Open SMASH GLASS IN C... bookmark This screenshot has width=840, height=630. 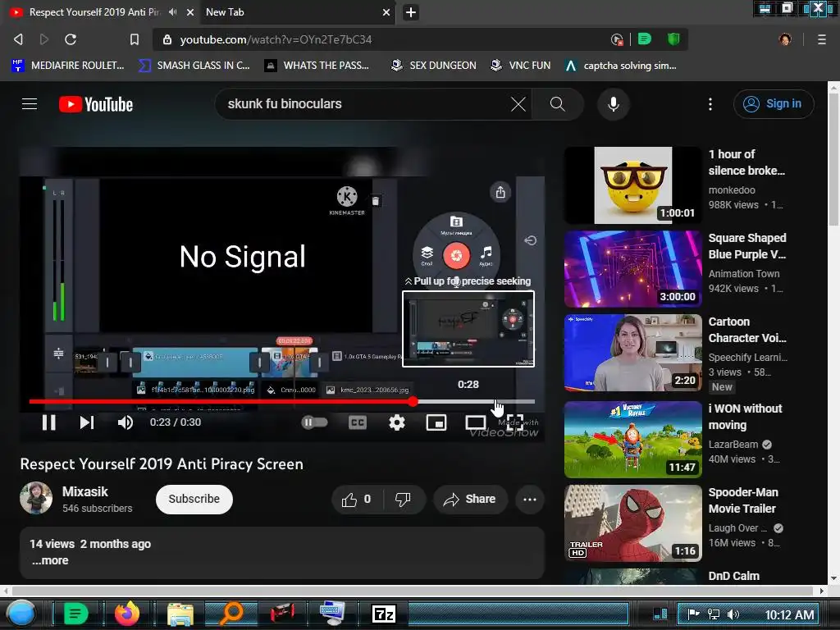coord(194,66)
